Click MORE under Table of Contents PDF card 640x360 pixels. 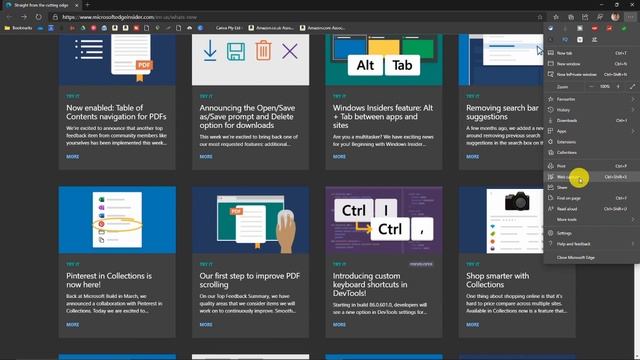pos(73,157)
